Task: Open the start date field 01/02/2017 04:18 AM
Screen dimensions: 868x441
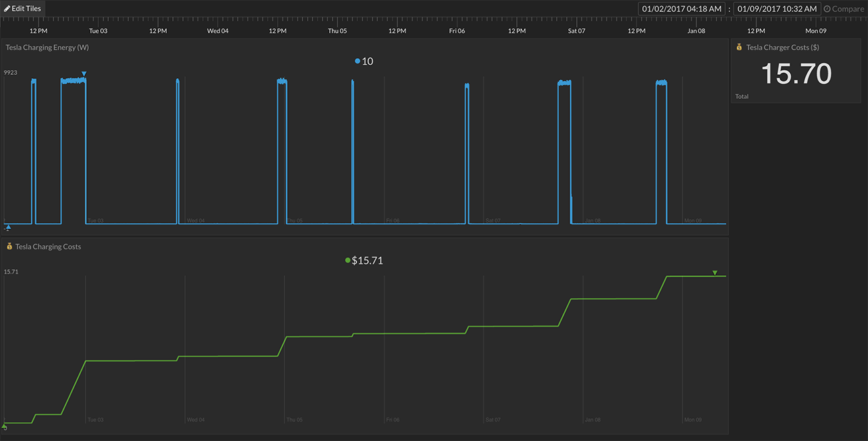Action: (x=682, y=9)
